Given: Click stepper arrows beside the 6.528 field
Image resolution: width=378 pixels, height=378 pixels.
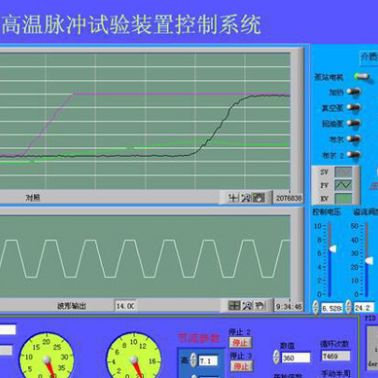Looking at the screenshot, I should [x=315, y=307].
